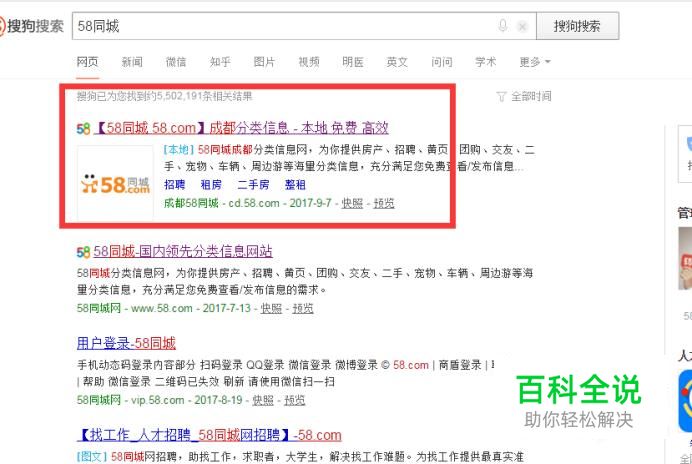Click the Sogou search logo
Image resolution: width=692 pixels, height=464 pixels.
click(x=32, y=26)
